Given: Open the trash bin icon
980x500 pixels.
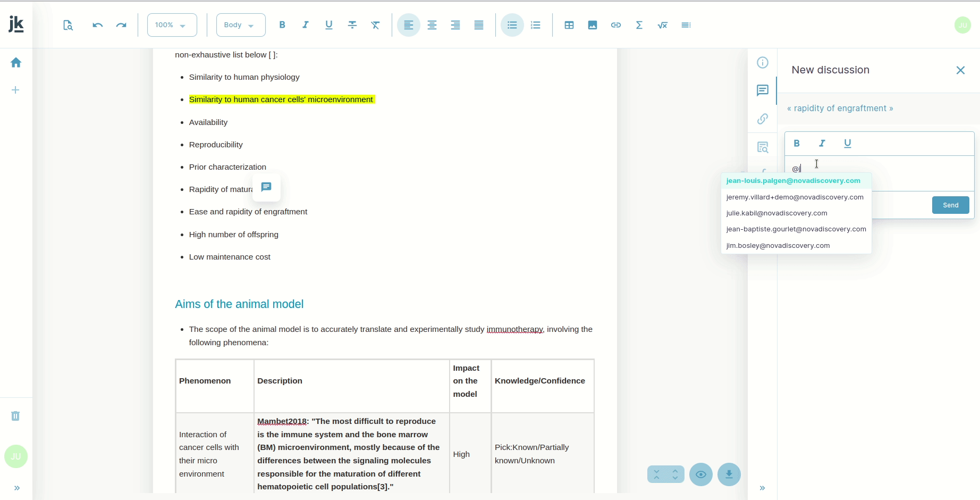Looking at the screenshot, I should coord(15,416).
